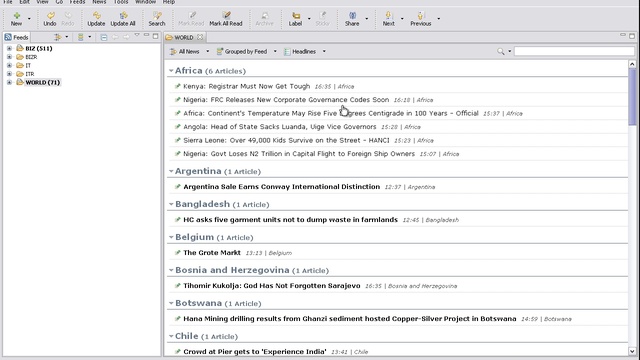
Task: Open Crowd at Pier gets to 'Experience India'
Action: click(255, 351)
